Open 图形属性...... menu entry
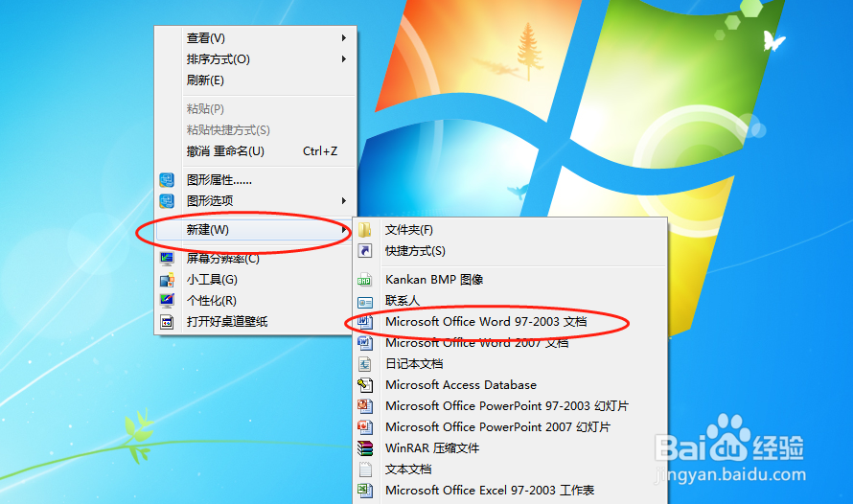The image size is (853, 504). [x=256, y=180]
